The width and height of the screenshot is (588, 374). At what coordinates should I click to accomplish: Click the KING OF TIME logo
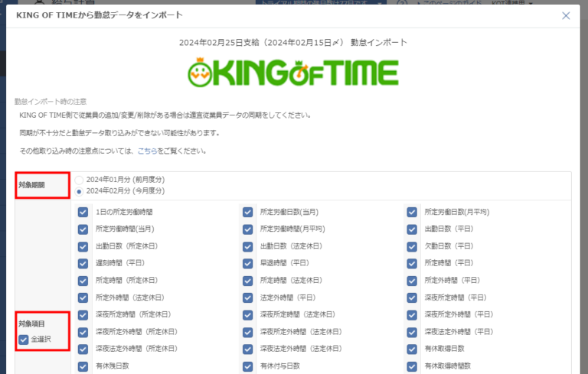point(293,73)
